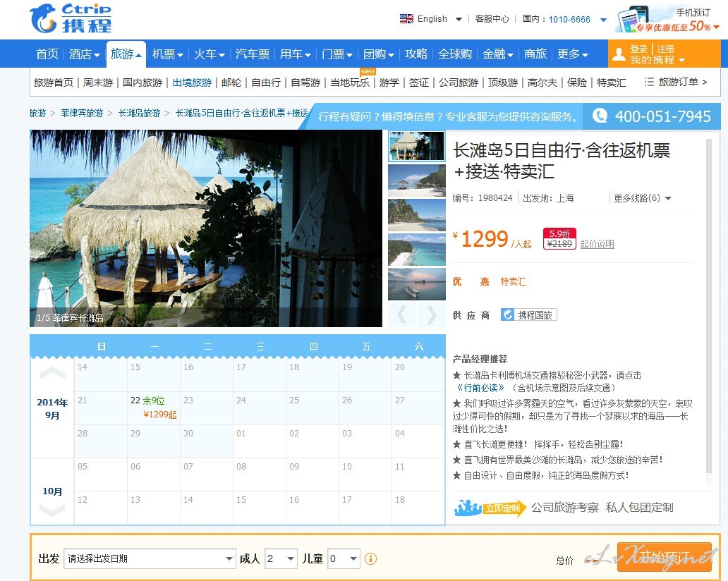This screenshot has height=581, width=728.
Task: Expand the 机票 nav dropdown
Action: pos(180,55)
